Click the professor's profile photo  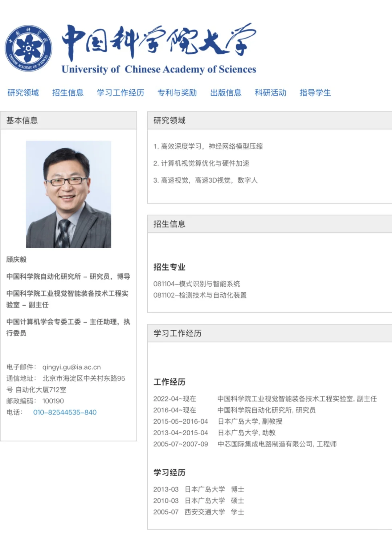[x=69, y=194]
